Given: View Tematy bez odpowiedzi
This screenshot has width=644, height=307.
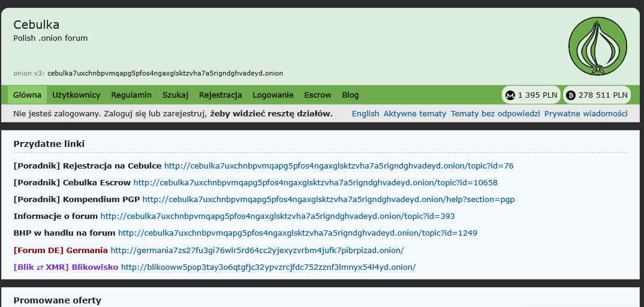Looking at the screenshot, I should pyautogui.click(x=495, y=114).
